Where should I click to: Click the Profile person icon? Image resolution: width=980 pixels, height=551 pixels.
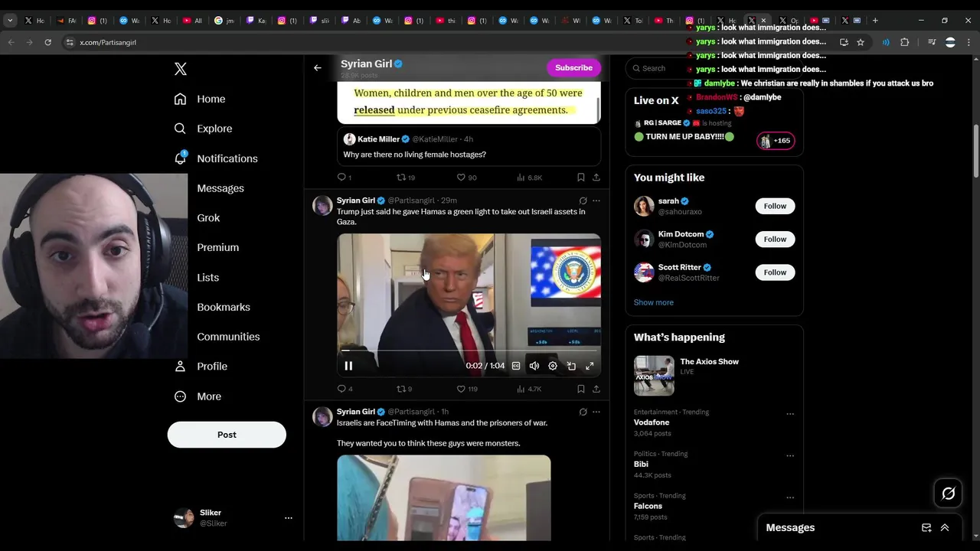pyautogui.click(x=180, y=367)
